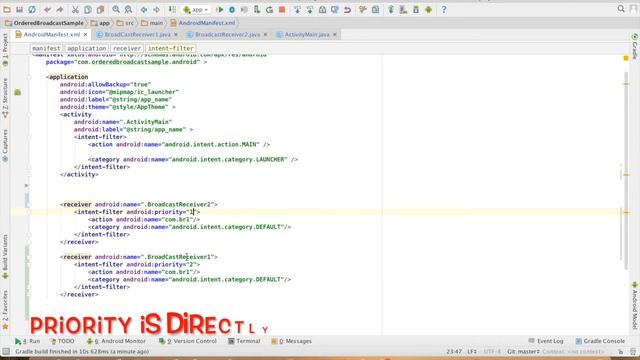
Task: Click the Rerun icon beside Stop
Action: pos(269,9)
